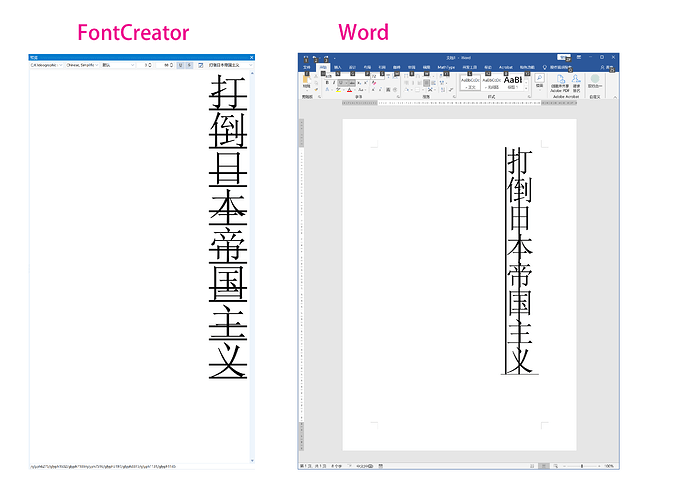
Task: Open the File tab in Word
Action: coord(307,67)
